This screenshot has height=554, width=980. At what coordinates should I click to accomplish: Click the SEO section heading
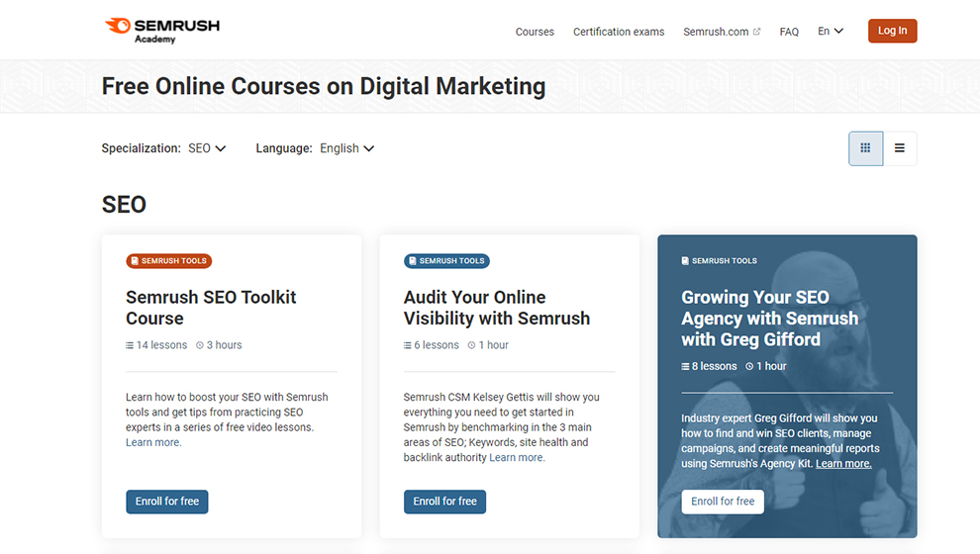coord(124,204)
